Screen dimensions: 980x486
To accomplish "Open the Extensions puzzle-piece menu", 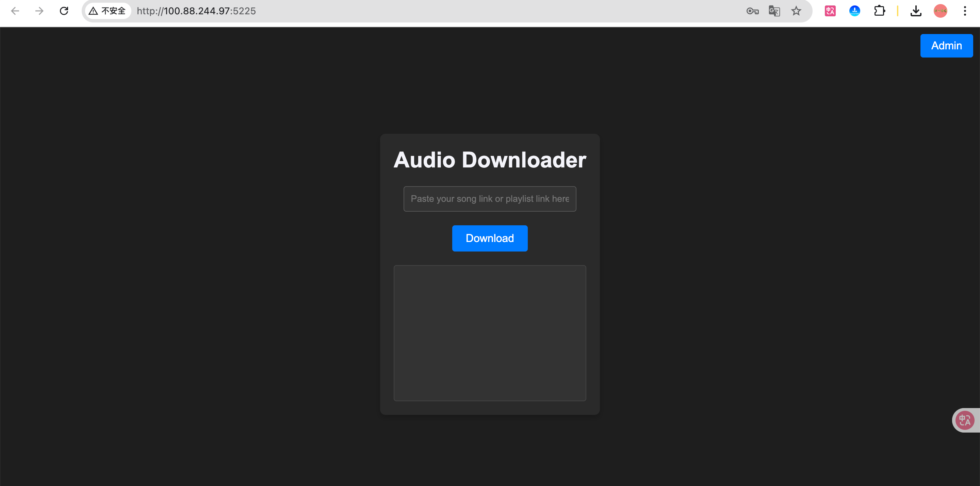I will tap(879, 11).
